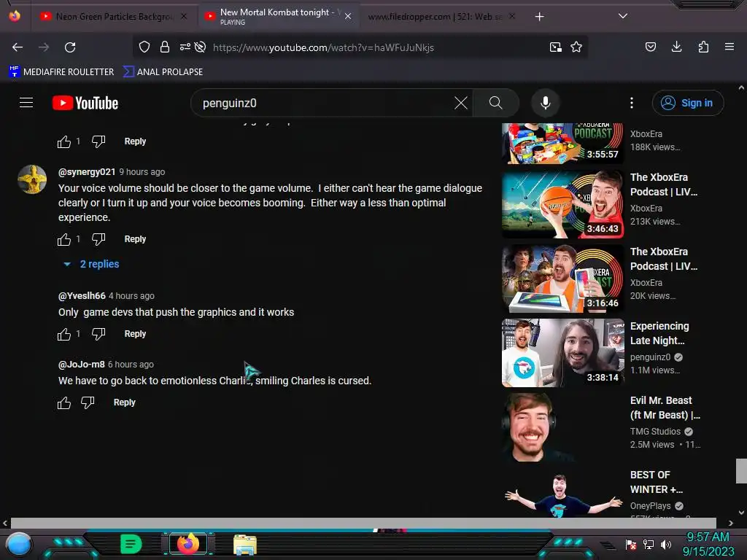The height and width of the screenshot is (560, 747).
Task: Dislike the @synergy021 comment
Action: [x=98, y=239]
